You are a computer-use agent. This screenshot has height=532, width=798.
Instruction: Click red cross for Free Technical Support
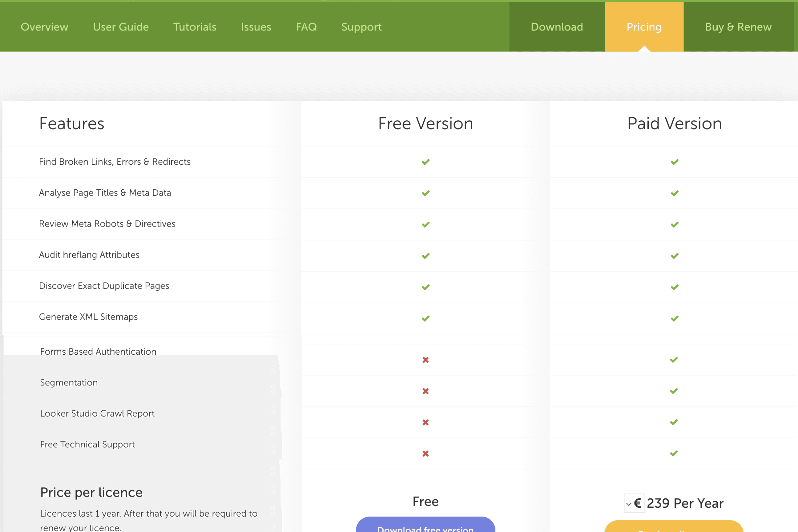coord(425,453)
